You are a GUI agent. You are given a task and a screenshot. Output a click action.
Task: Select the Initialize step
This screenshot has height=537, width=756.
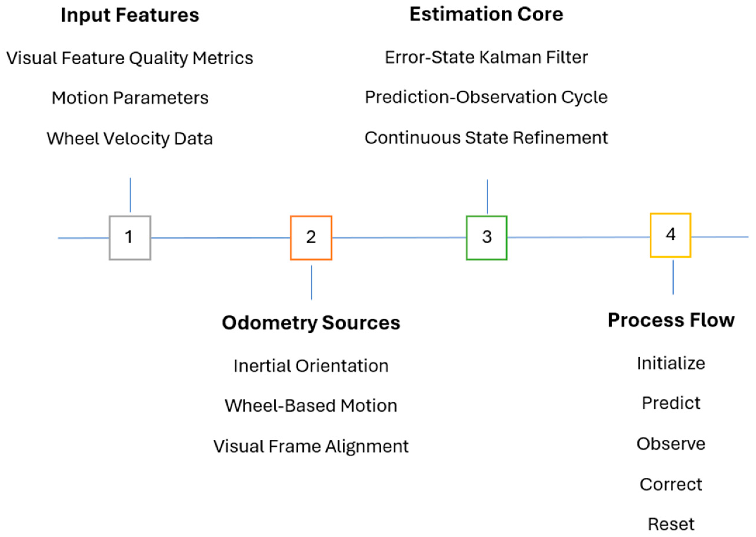(x=671, y=363)
